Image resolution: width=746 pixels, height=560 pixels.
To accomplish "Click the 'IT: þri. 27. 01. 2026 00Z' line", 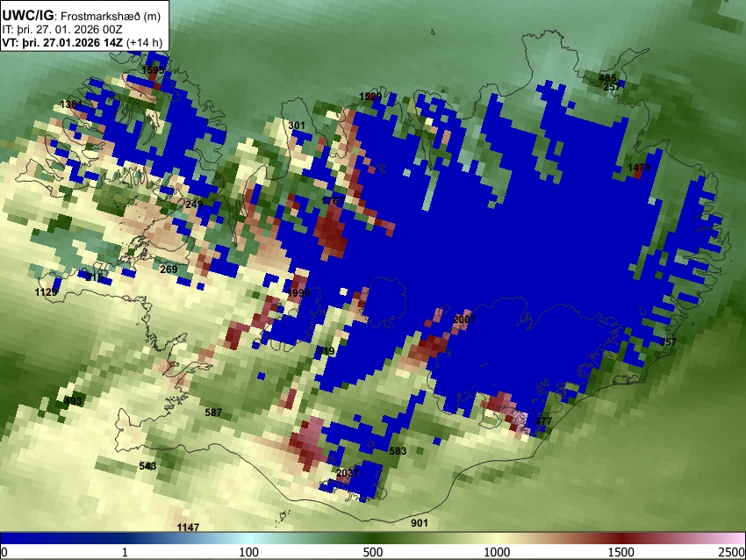I will coord(62,30).
